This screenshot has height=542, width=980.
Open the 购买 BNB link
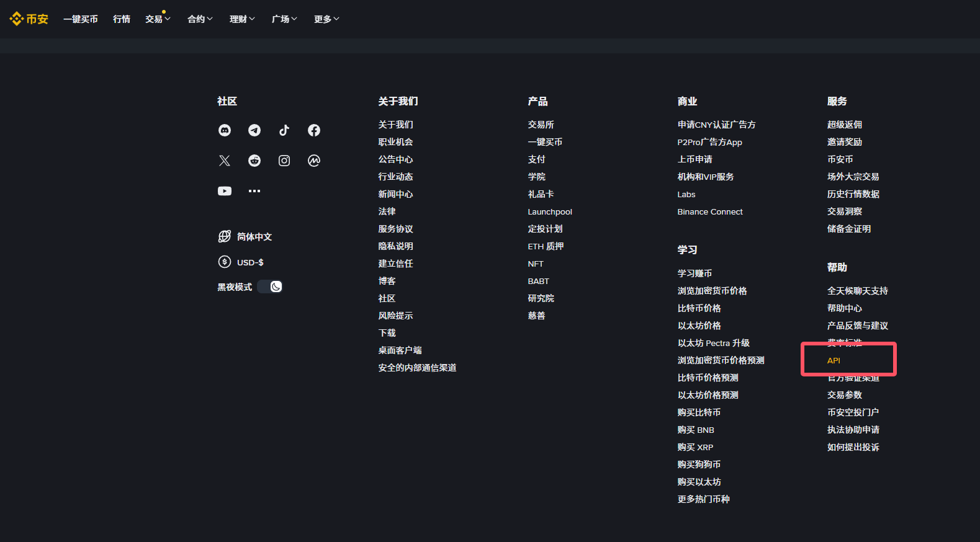pyautogui.click(x=696, y=430)
